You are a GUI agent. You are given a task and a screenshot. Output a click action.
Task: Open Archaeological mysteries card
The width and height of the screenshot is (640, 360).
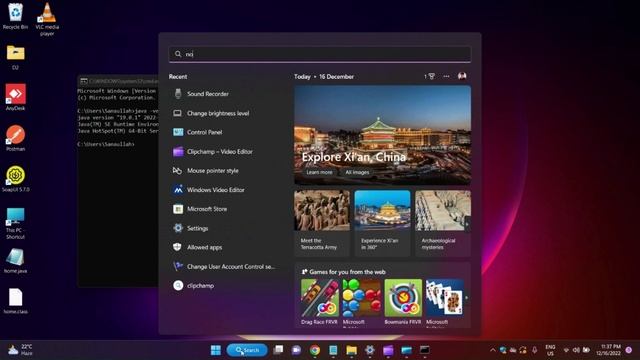pos(443,223)
